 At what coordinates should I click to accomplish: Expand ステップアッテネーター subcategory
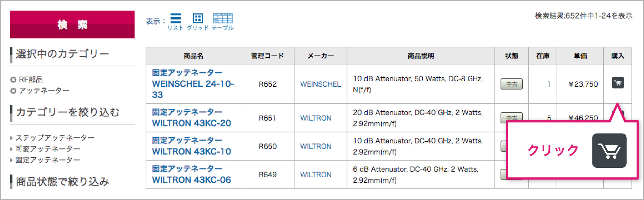[55, 138]
